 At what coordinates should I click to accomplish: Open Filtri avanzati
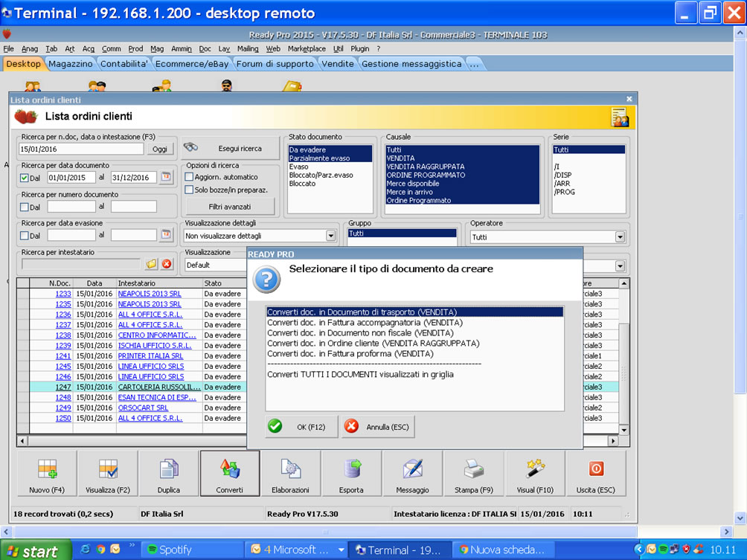point(230,207)
